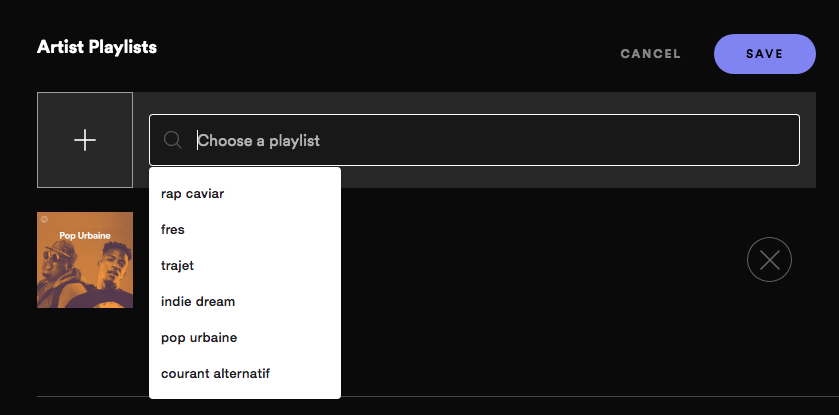Pick trajet from the playlist suggestions

click(x=245, y=265)
